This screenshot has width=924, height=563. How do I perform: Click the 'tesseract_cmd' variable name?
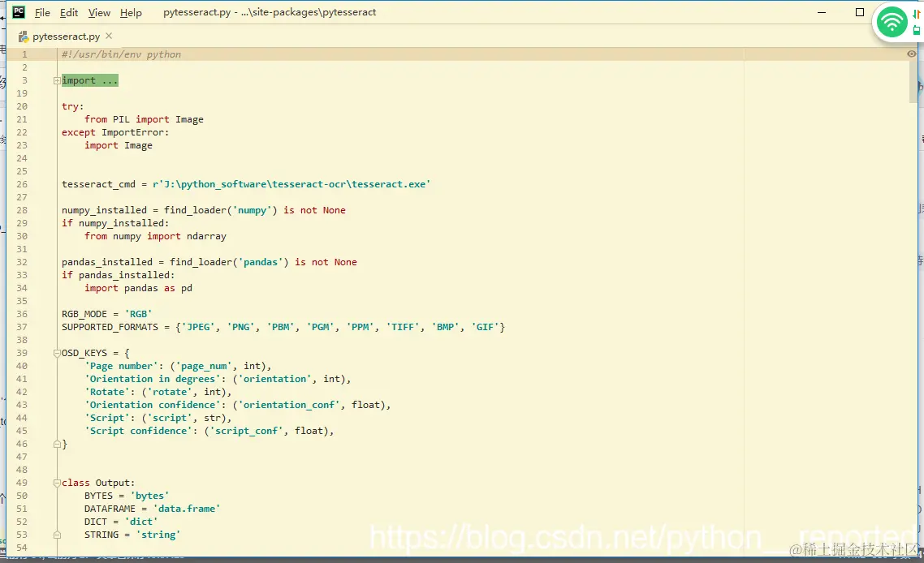click(x=98, y=184)
